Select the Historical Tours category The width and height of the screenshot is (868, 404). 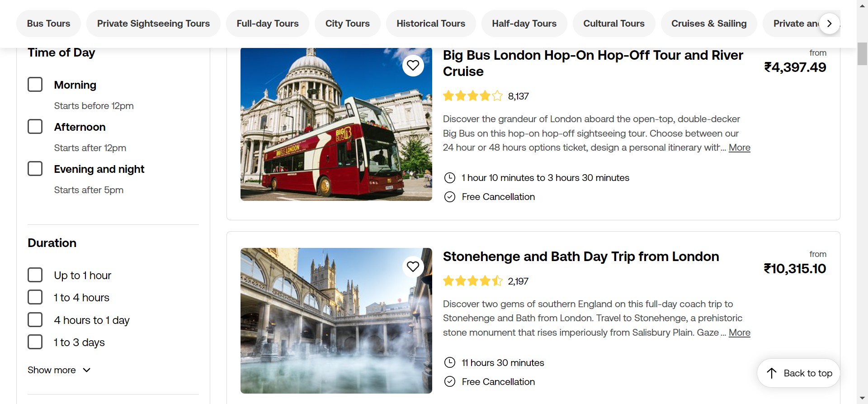click(x=430, y=24)
